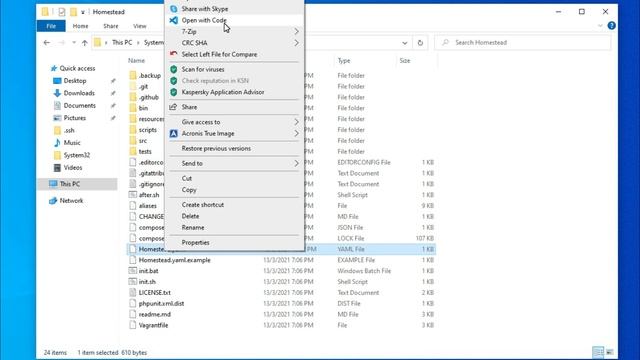Select the .backup folder
This screenshot has width=640, height=360.
[150, 76]
